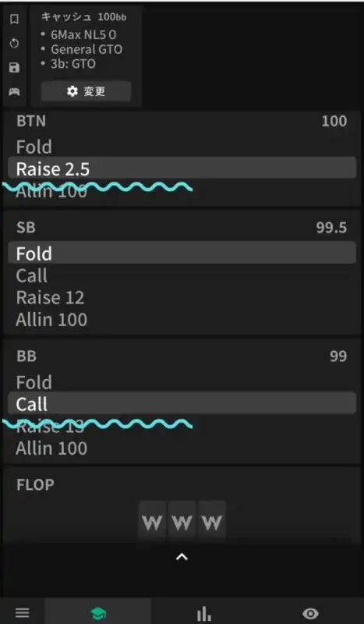Image resolution: width=364 pixels, height=624 pixels.
Task: Select BTN Raise 2.5 action
Action: [182, 168]
